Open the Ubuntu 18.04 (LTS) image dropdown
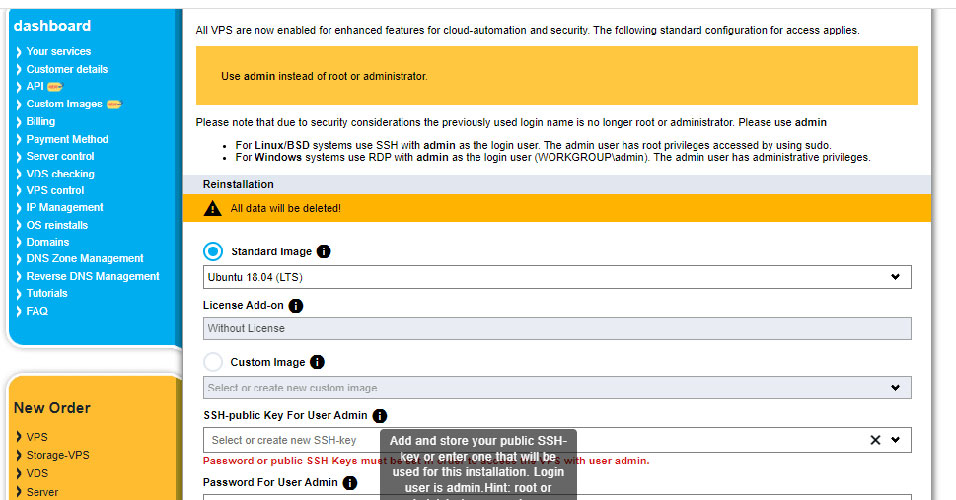 [557, 277]
